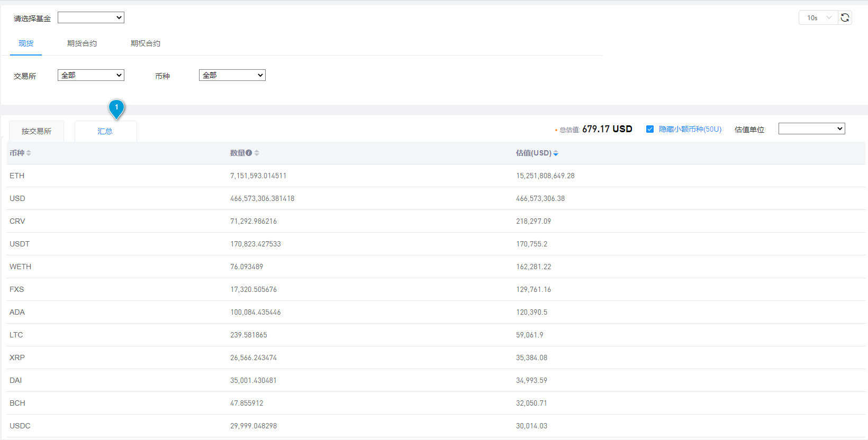
Task: Click quantity 239.581865
Action: pyautogui.click(x=249, y=335)
